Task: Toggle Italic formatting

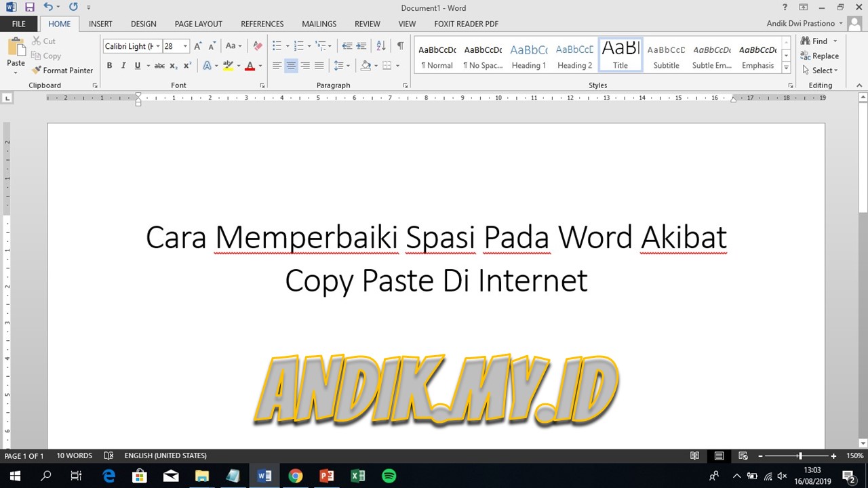Action: [123, 66]
